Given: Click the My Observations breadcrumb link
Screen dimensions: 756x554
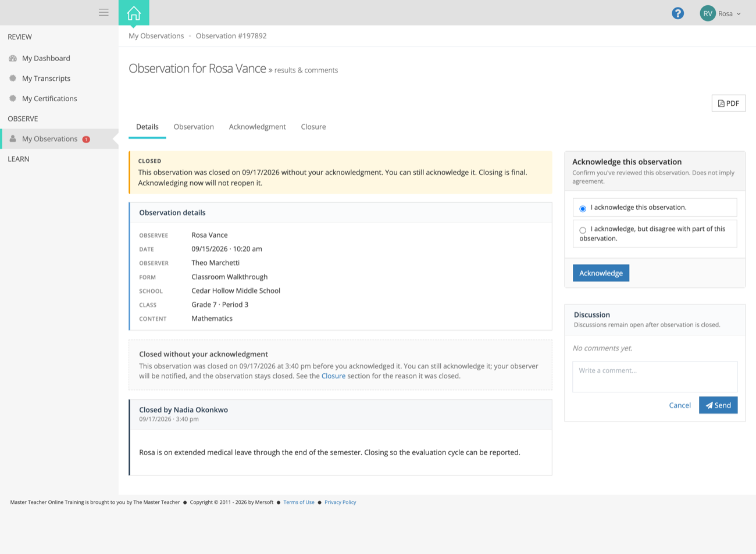Looking at the screenshot, I should coord(156,36).
